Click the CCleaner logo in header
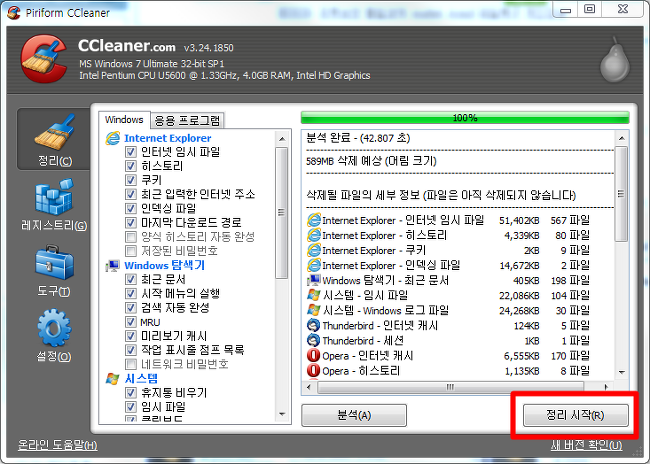 click(44, 58)
